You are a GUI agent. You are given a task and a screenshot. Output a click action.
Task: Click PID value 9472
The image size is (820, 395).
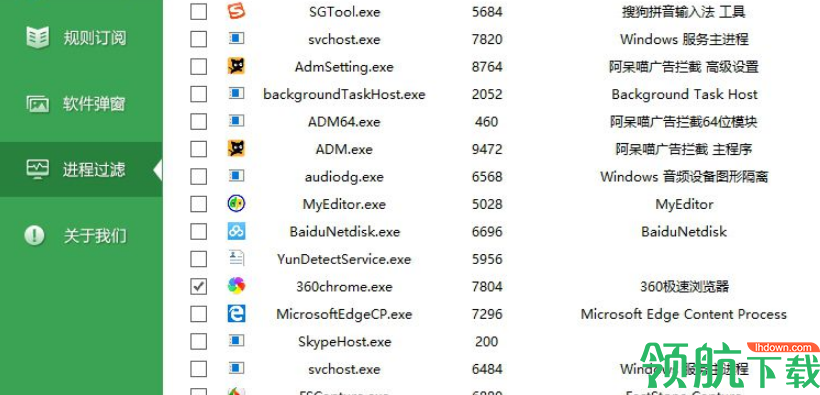[x=487, y=149]
